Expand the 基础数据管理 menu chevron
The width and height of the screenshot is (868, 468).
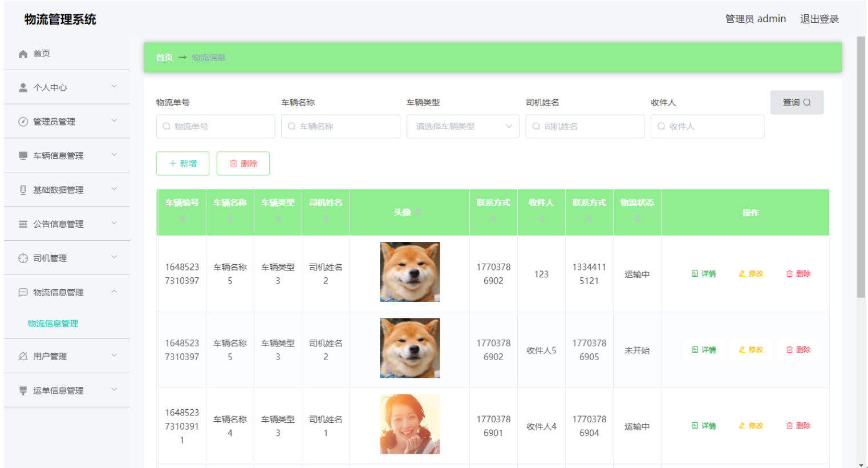coord(114,189)
